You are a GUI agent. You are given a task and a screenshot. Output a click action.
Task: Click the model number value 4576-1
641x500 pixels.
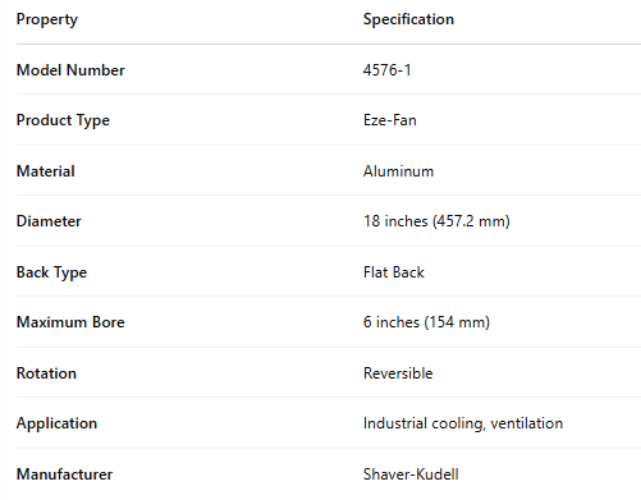click(x=385, y=70)
